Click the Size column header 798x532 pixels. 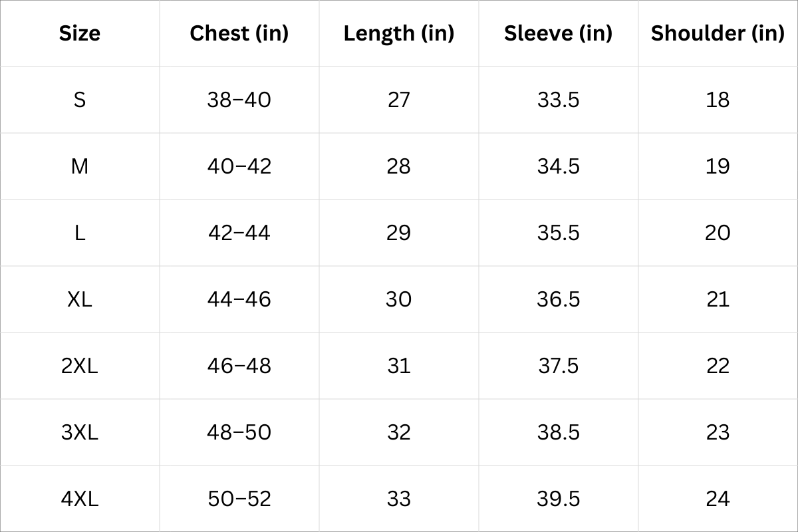click(80, 33)
